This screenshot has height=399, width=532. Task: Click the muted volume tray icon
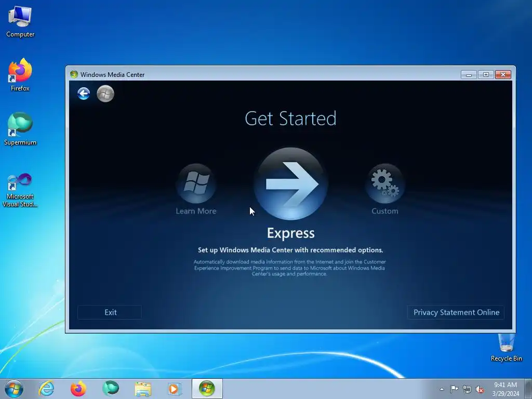(x=480, y=389)
